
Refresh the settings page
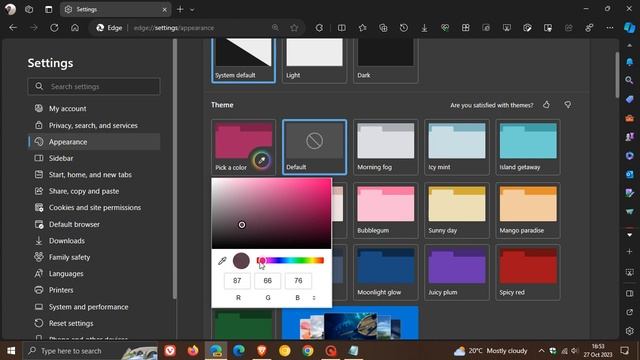click(54, 28)
